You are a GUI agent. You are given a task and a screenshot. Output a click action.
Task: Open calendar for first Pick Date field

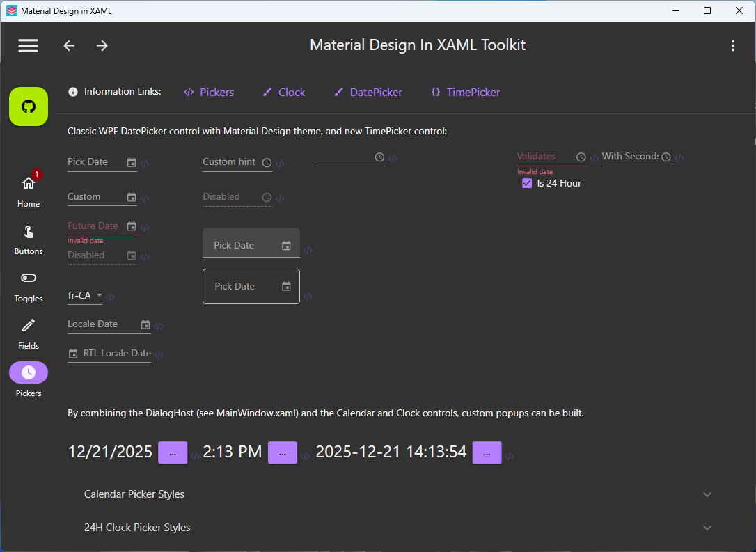[x=131, y=162]
